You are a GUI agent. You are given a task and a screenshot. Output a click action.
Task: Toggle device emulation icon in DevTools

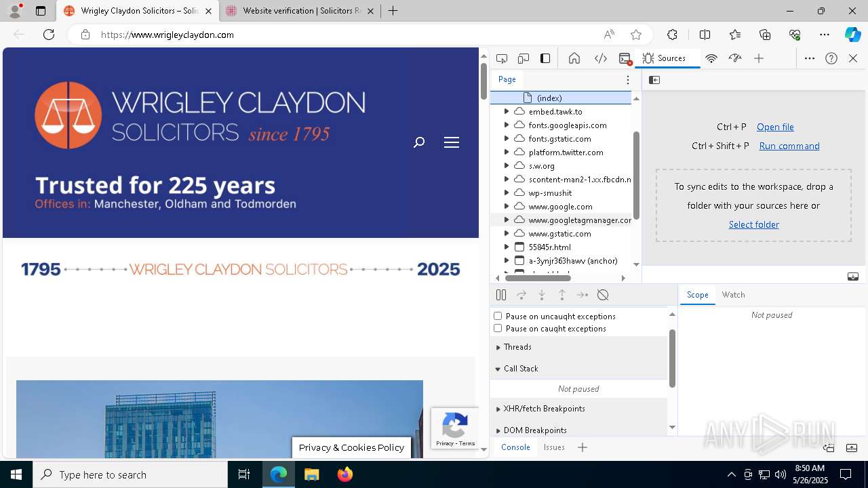pos(524,58)
